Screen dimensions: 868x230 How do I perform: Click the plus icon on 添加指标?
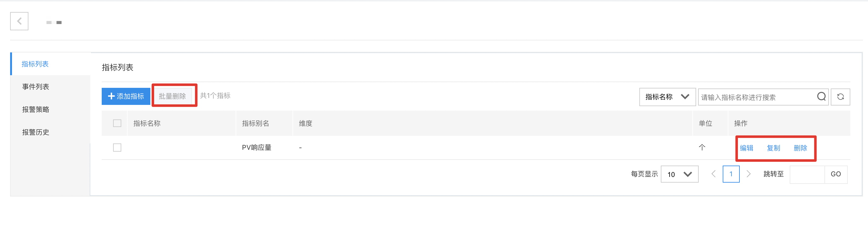111,96
